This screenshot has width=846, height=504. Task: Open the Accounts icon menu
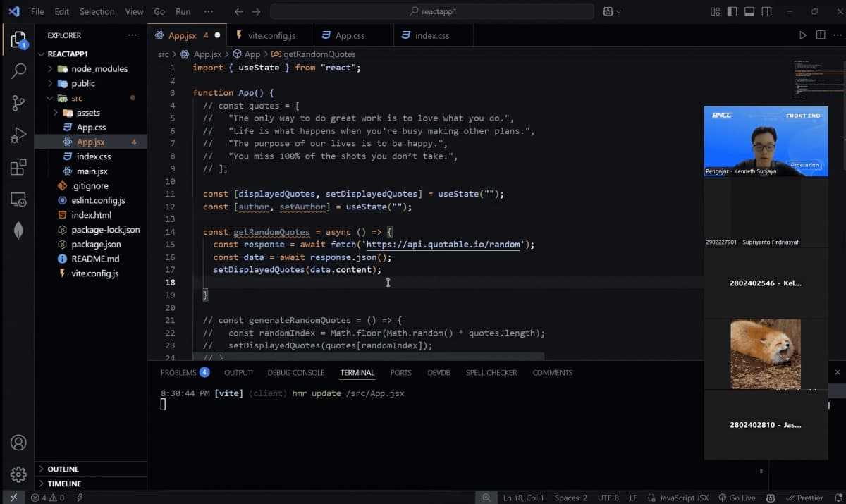point(19,443)
